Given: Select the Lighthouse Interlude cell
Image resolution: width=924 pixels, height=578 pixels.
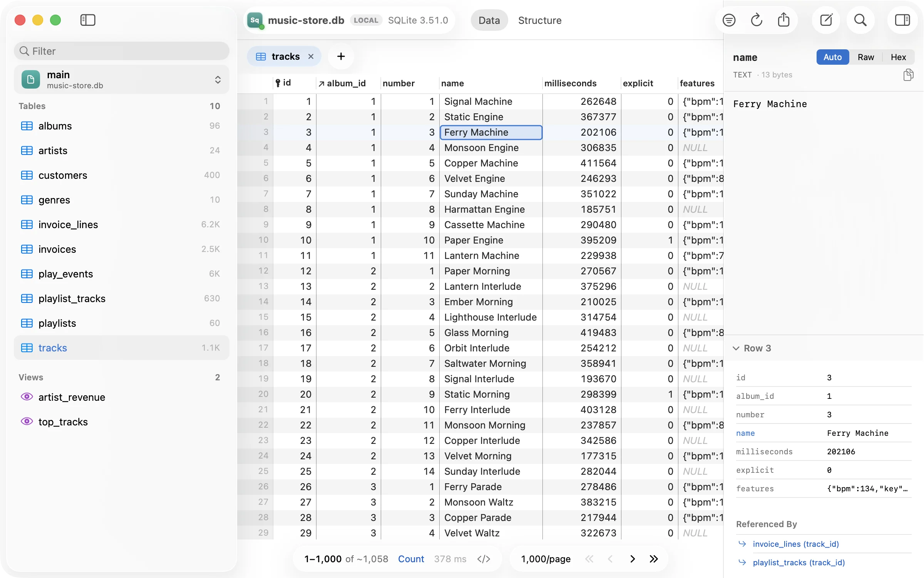Looking at the screenshot, I should pos(491,317).
